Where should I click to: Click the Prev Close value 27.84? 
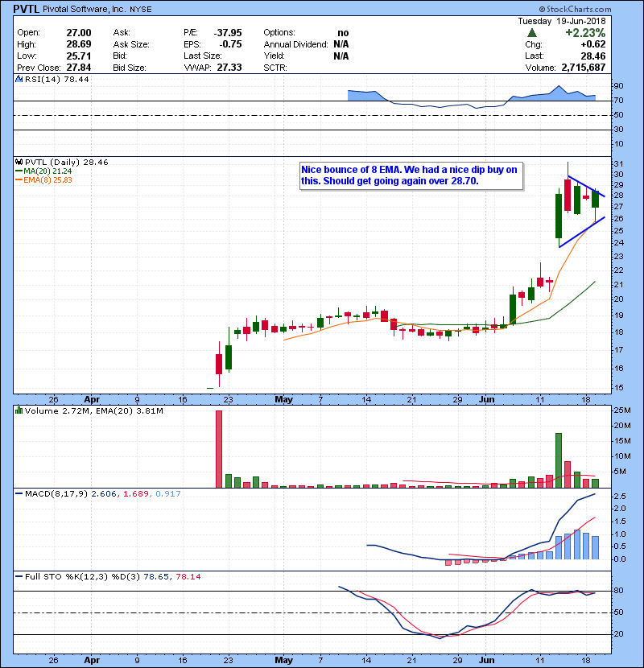[79, 68]
